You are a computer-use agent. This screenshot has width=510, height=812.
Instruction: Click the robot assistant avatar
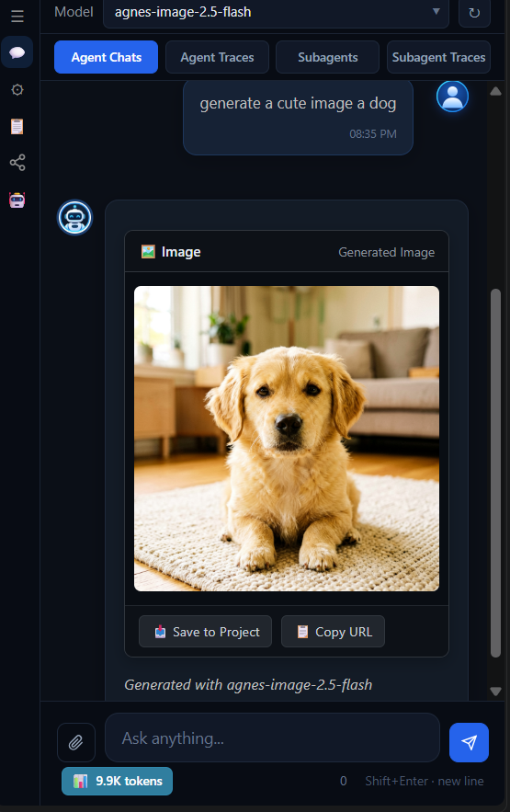[x=74, y=218]
